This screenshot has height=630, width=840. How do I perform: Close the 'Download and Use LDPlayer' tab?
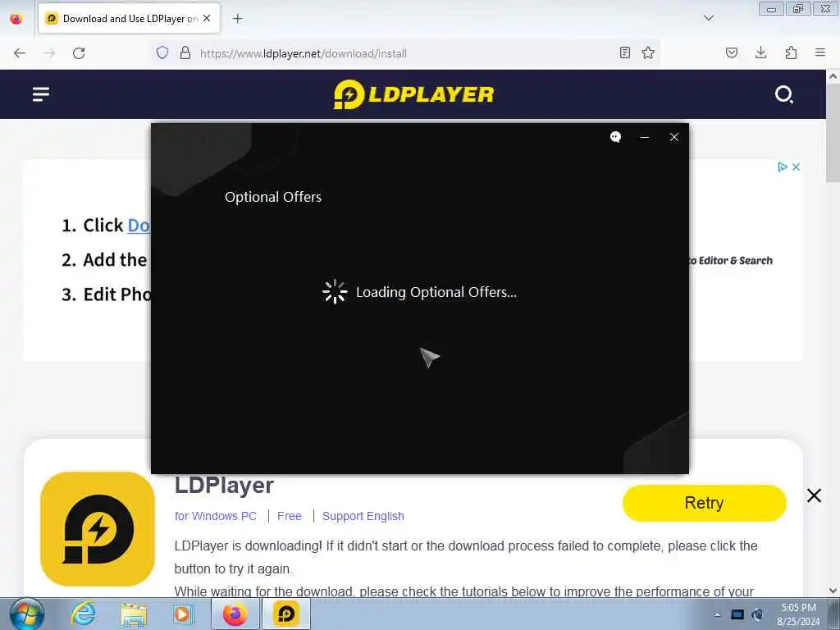[207, 18]
